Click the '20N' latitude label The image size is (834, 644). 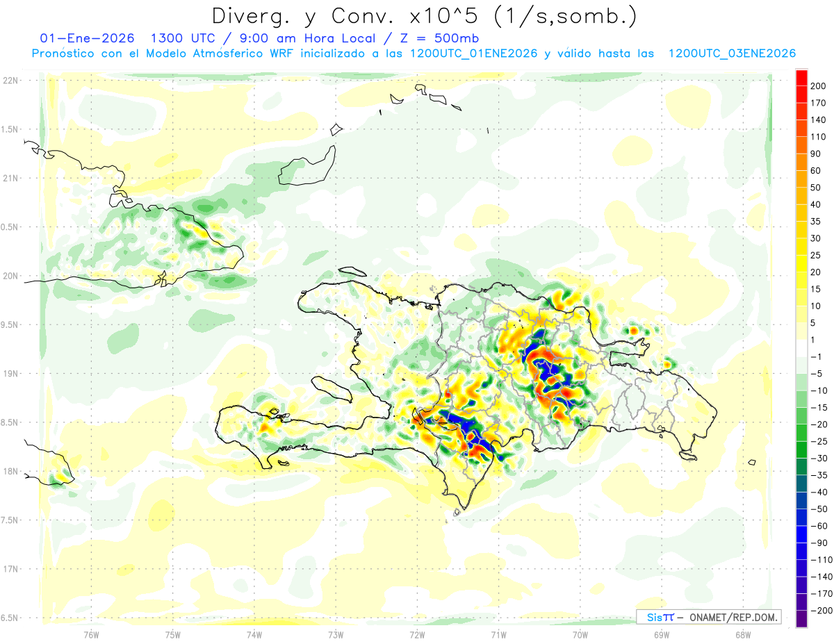click(11, 276)
